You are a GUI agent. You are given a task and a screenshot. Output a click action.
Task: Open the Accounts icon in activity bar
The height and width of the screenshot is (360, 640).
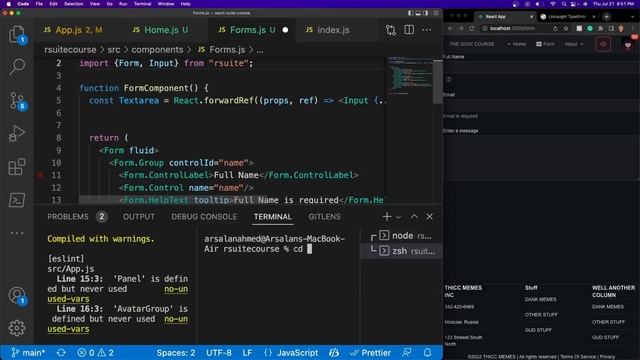17,296
